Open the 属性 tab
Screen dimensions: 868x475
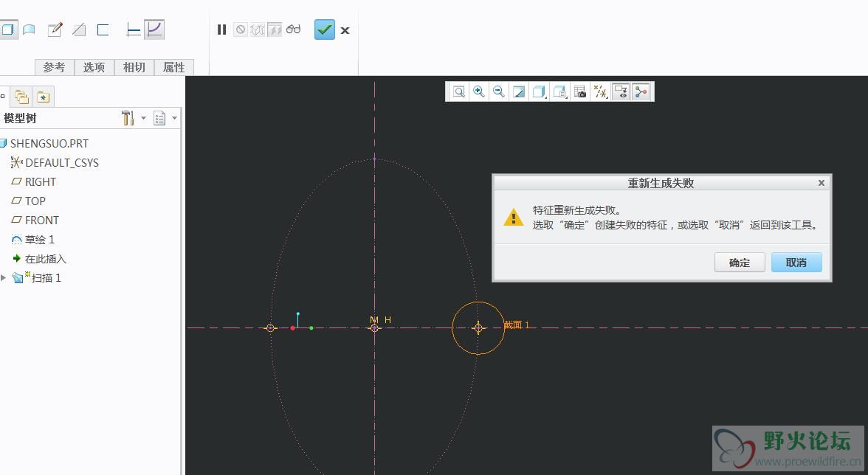point(174,67)
